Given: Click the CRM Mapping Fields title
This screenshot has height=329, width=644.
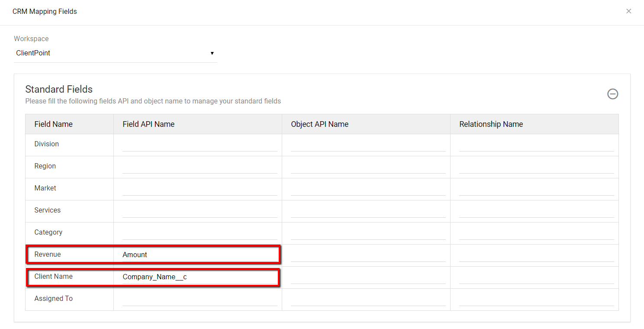Looking at the screenshot, I should (45, 12).
